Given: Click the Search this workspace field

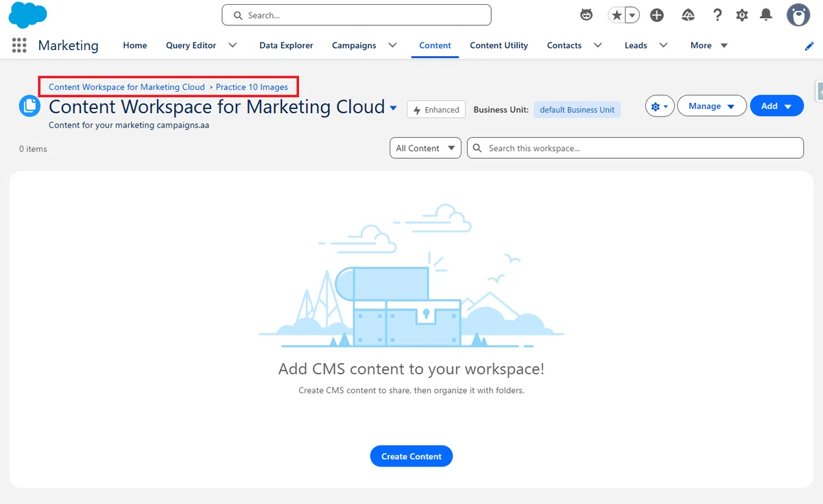Looking at the screenshot, I should 635,148.
